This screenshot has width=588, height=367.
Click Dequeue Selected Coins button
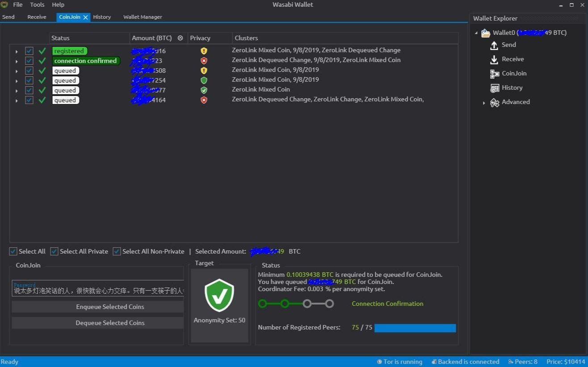(98, 323)
